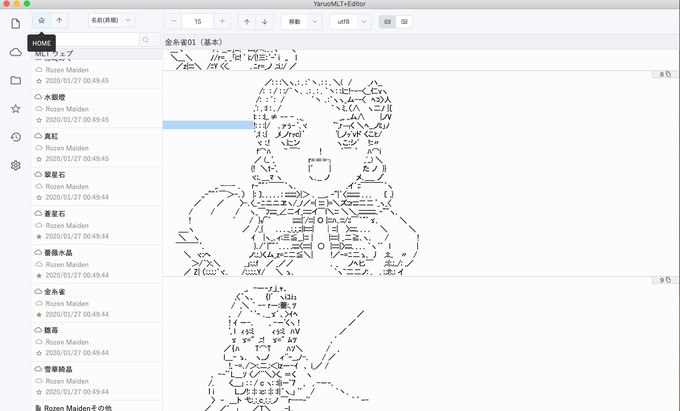Click date 2020/01/27 00:49:45 under 水銀燈
This screenshot has height=411, width=680.
[77, 120]
